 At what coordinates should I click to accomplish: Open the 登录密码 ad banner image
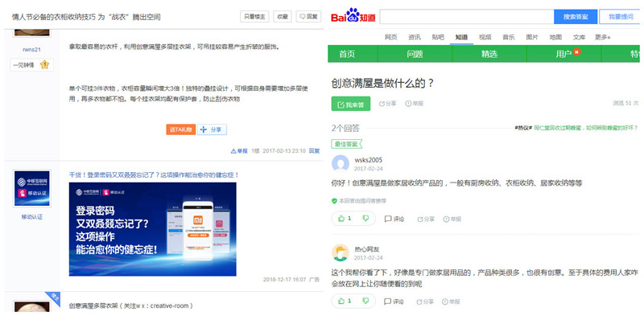click(x=152, y=229)
